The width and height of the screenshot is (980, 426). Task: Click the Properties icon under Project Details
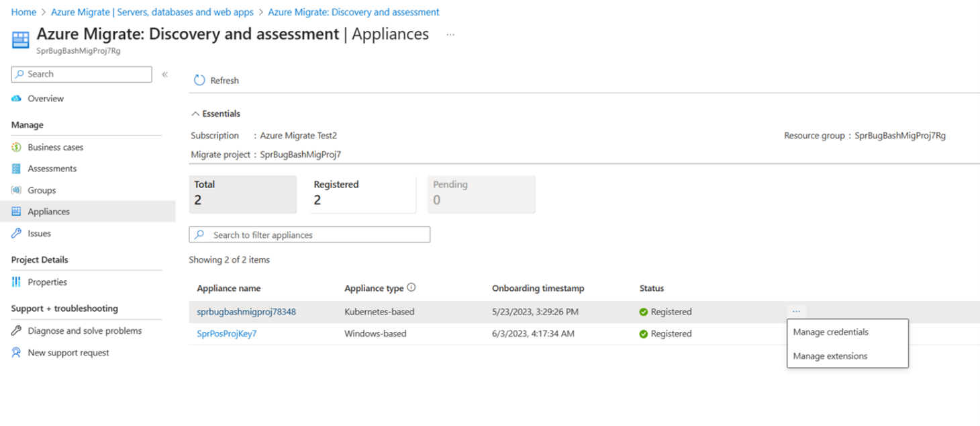(17, 282)
